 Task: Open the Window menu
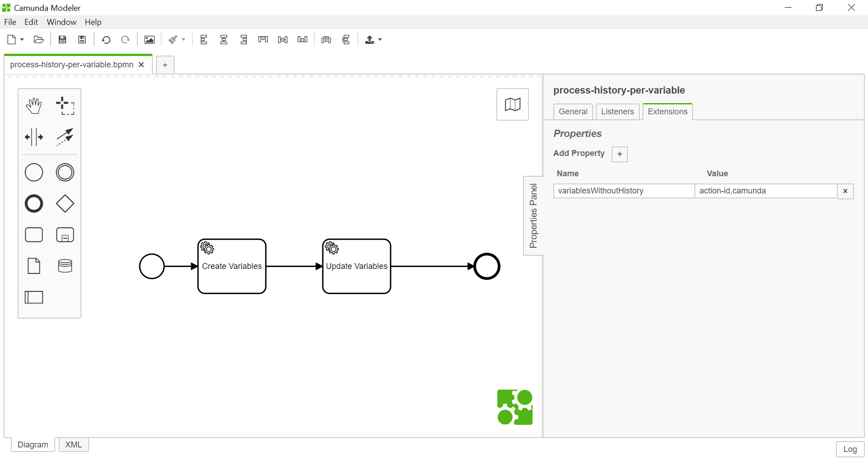click(61, 22)
